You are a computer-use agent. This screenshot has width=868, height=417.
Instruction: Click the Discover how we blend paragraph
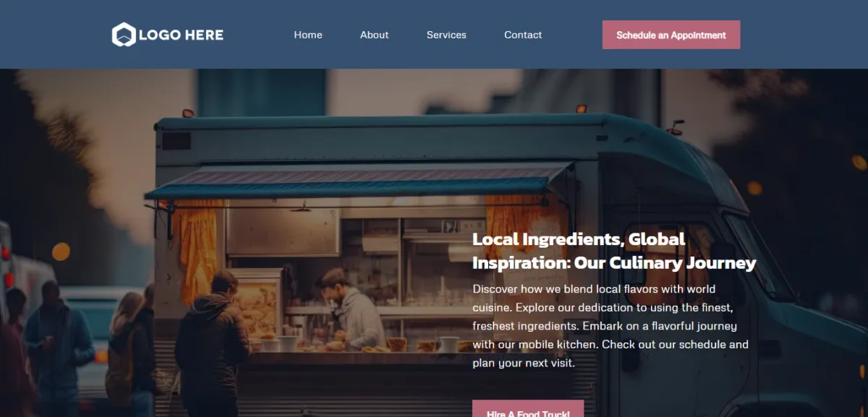point(610,326)
